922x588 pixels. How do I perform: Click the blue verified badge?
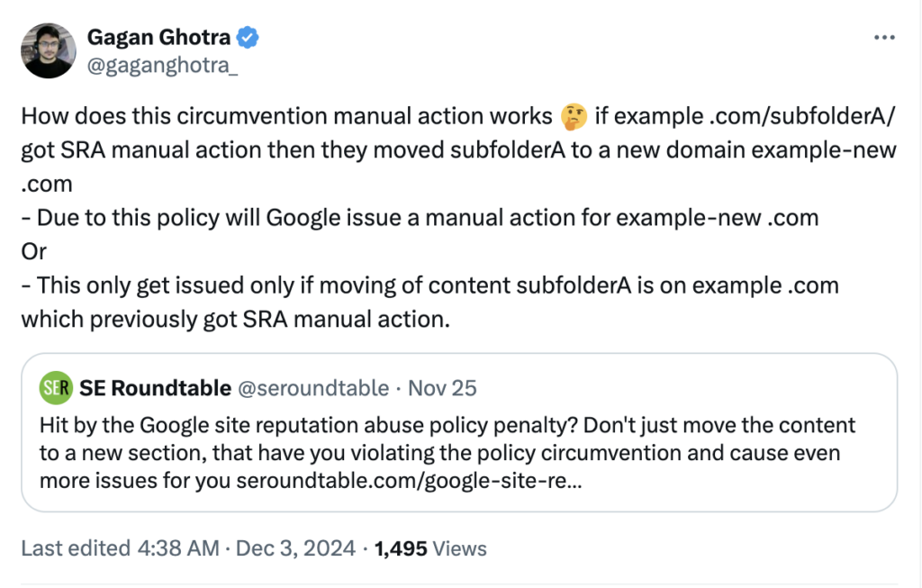point(248,38)
